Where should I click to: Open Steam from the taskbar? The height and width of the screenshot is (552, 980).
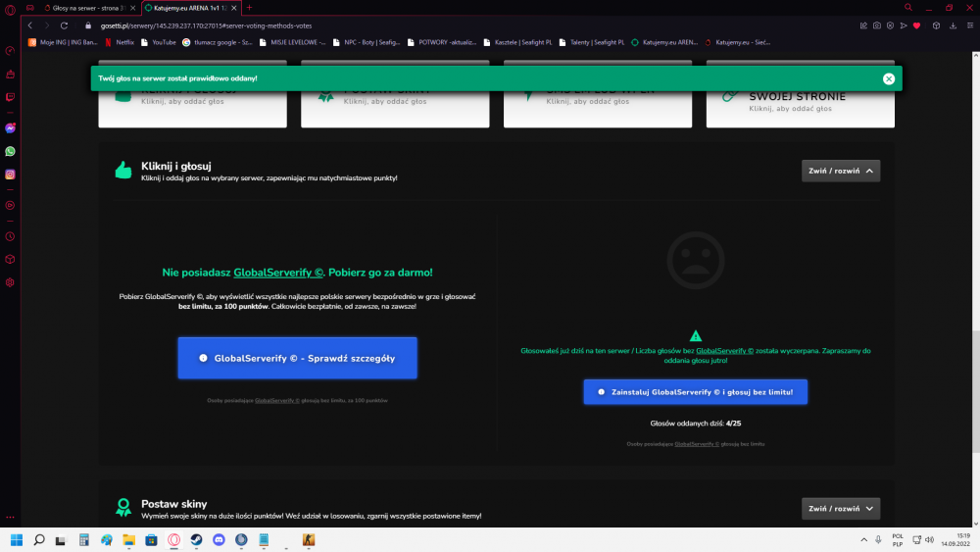(196, 540)
